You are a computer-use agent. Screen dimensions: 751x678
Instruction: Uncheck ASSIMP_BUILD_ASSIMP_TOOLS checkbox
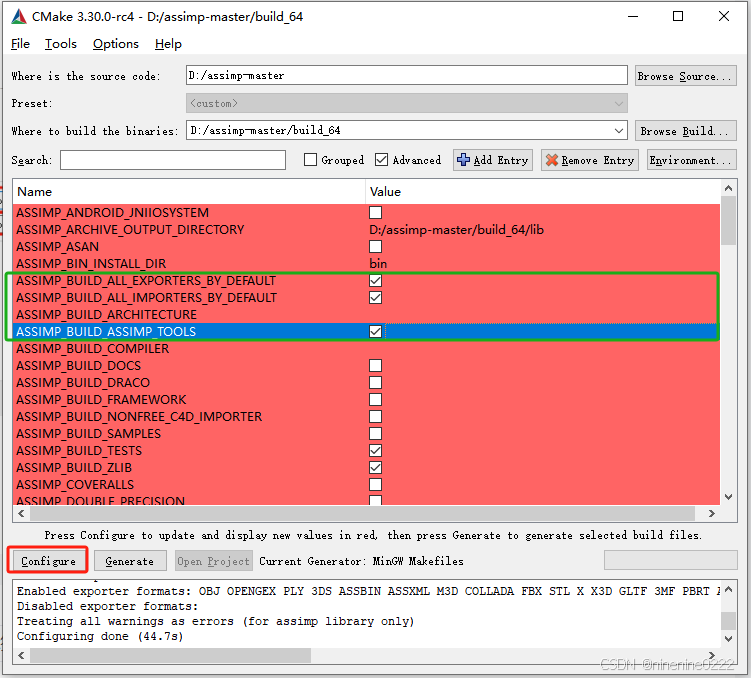(x=376, y=332)
